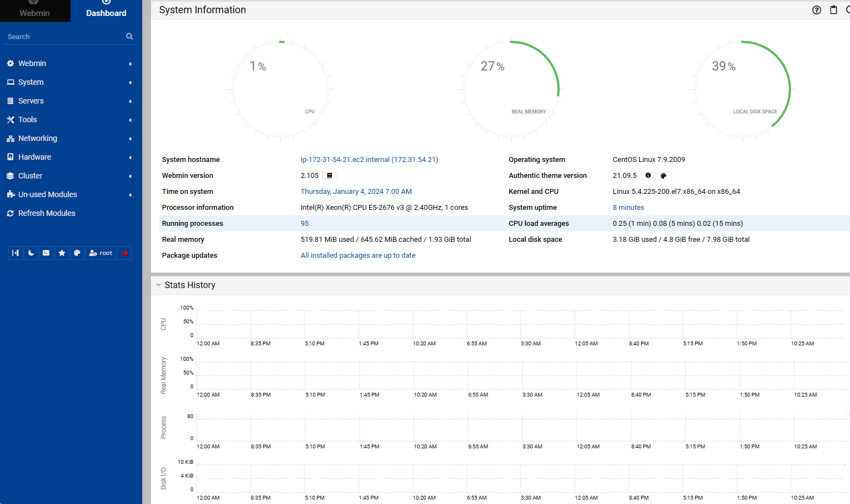850x504 pixels.
Task: Open running processes count 95
Action: 305,224
